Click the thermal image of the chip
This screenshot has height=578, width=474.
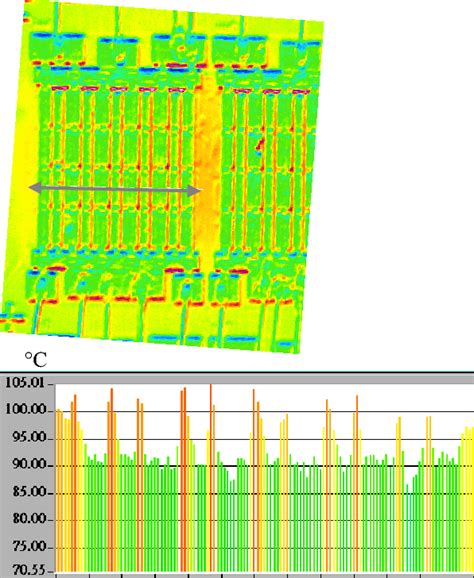click(162, 176)
